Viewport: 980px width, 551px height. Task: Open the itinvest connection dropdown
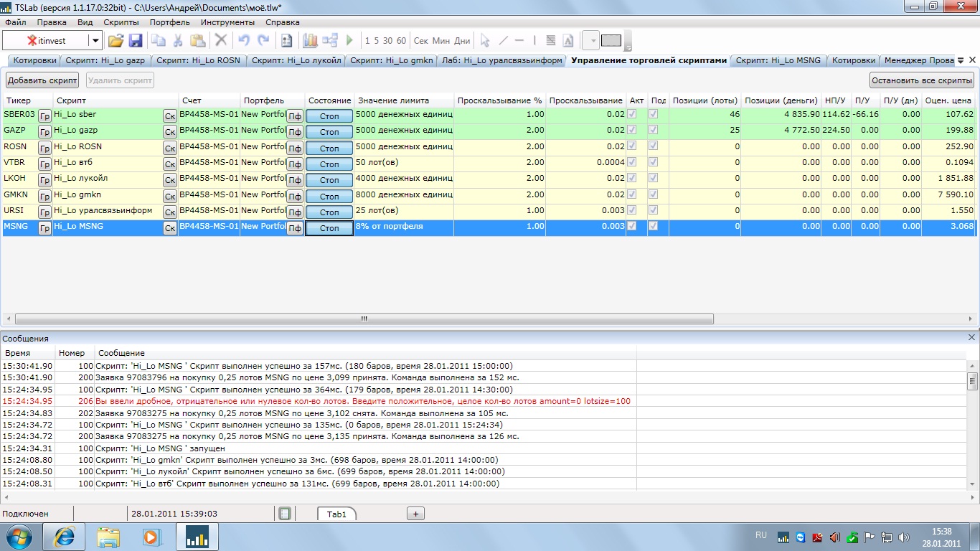click(95, 41)
